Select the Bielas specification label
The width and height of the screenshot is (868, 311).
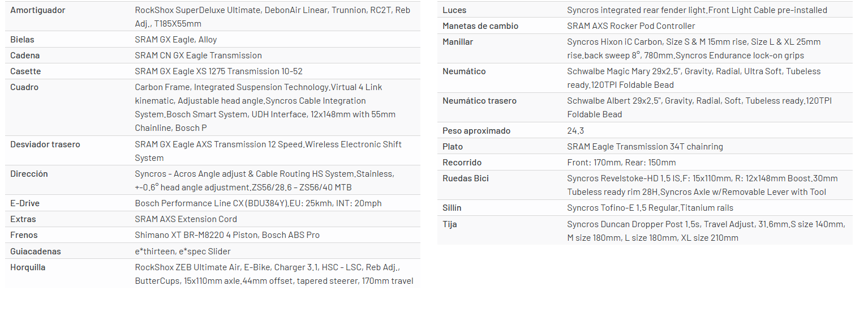22,40
